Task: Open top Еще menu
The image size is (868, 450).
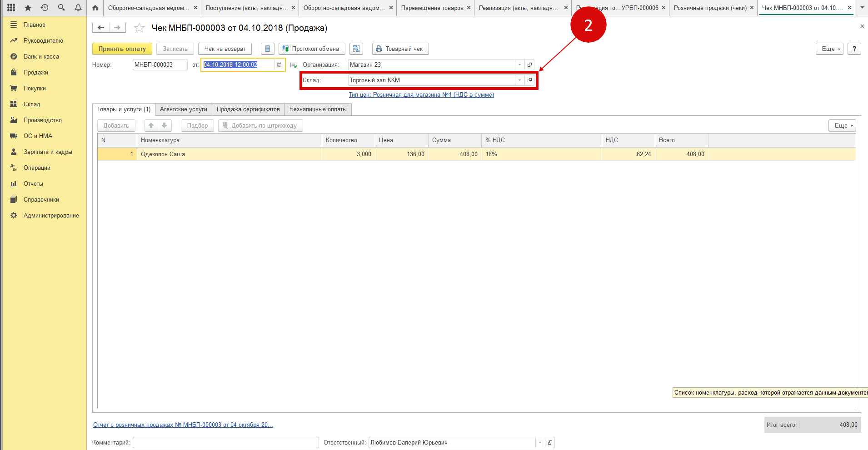Action: 829,49
